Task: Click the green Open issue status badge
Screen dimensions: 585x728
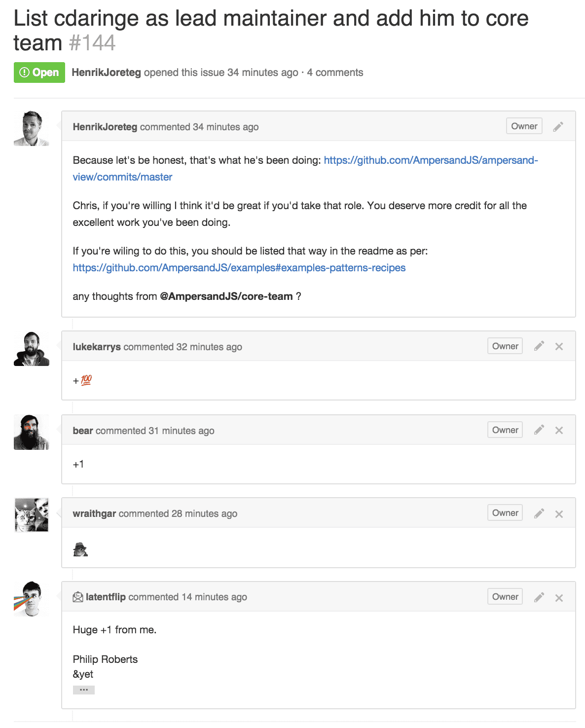Action: [39, 73]
